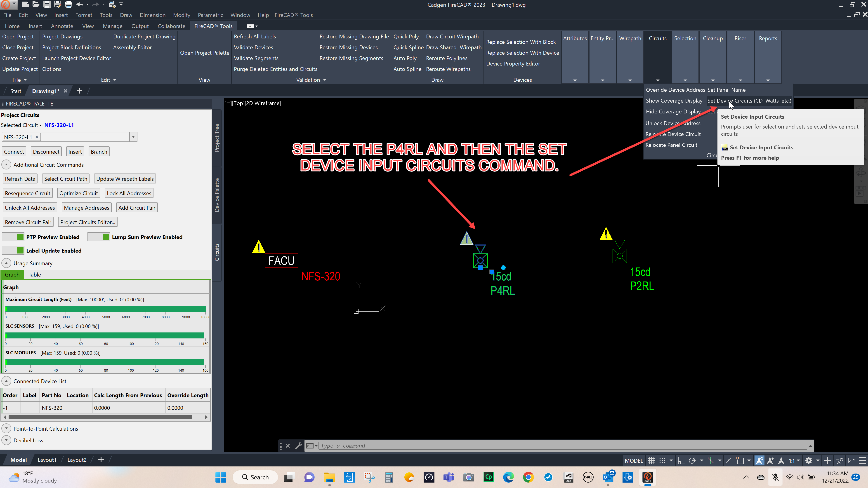Click Draw Circuit Wirepath in ribbon

point(452,36)
